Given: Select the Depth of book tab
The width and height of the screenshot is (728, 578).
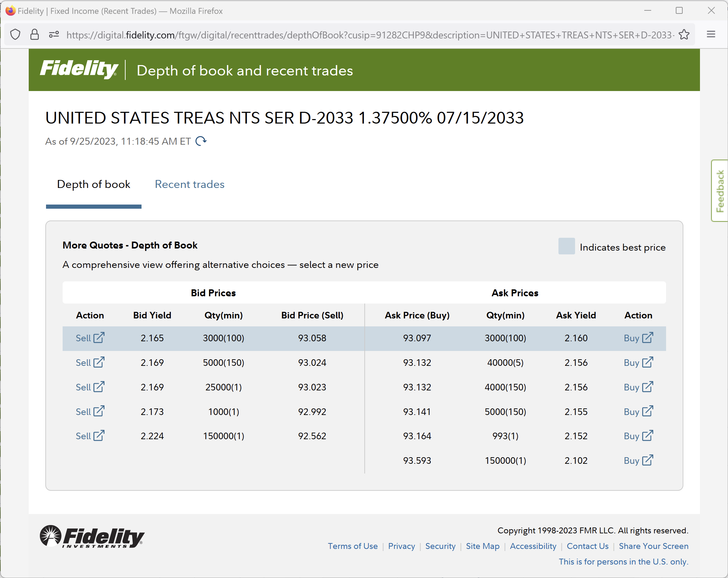Looking at the screenshot, I should [x=93, y=184].
